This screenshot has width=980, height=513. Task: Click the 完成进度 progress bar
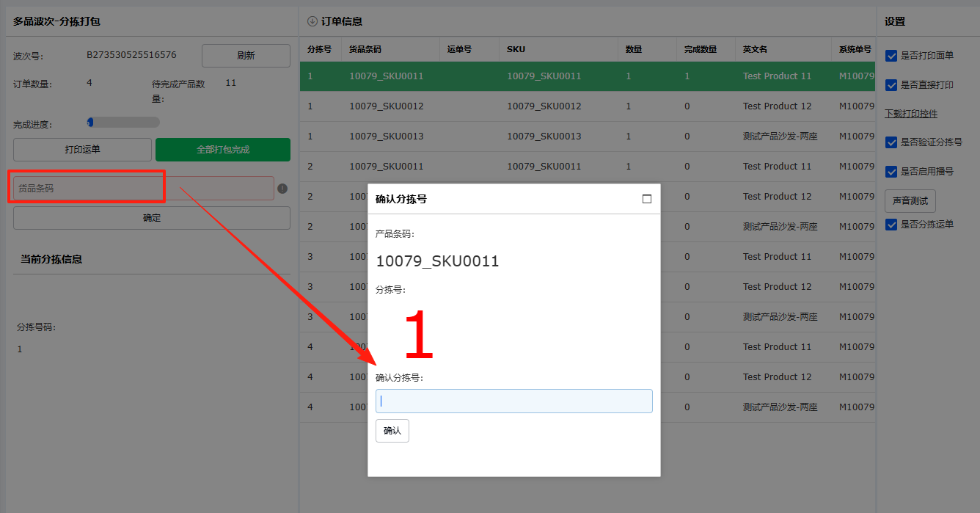tap(123, 123)
